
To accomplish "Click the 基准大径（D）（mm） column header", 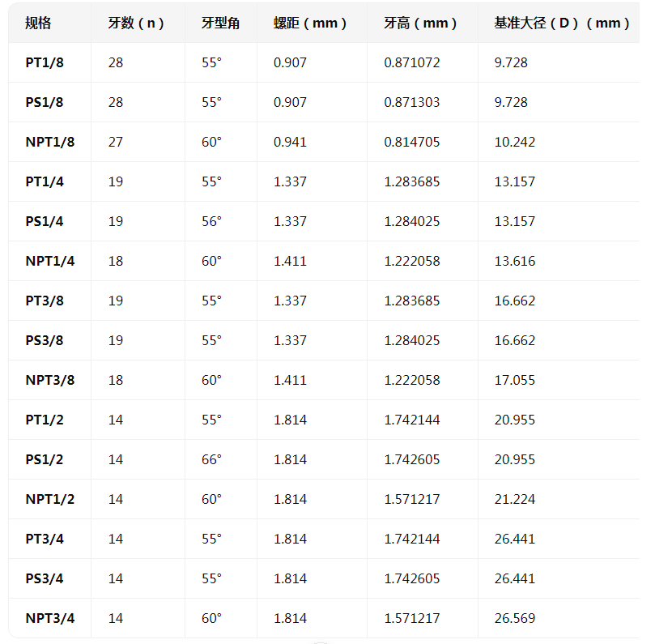I will click(x=563, y=23).
